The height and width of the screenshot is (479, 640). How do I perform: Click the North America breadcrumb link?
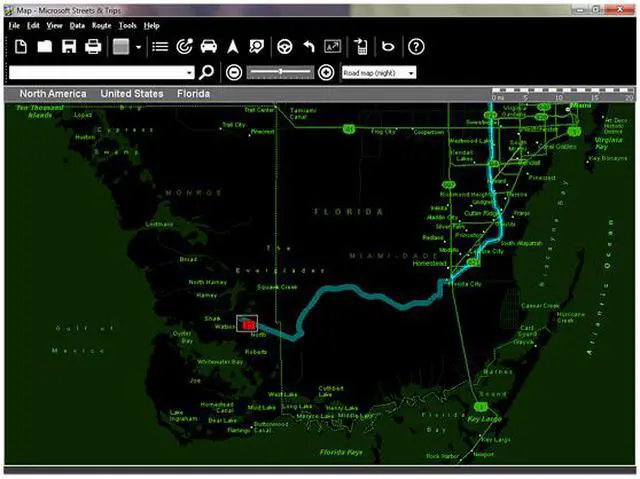pos(52,94)
